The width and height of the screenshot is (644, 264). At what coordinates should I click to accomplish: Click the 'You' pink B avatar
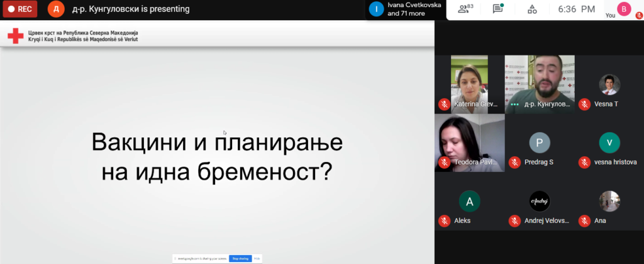coord(623,9)
